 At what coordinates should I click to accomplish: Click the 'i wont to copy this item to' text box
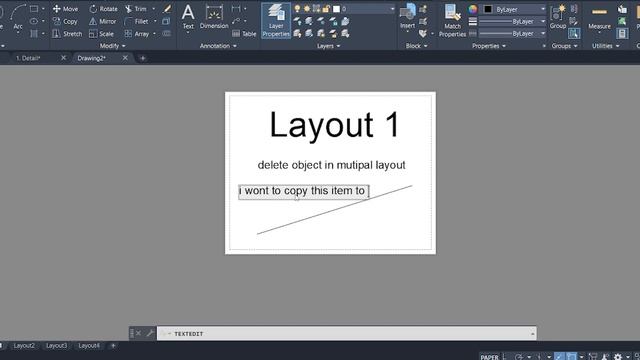click(304, 191)
